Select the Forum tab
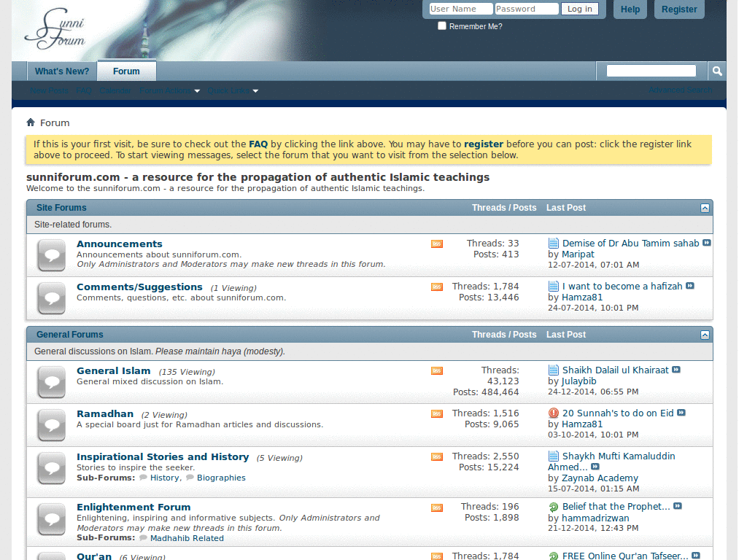 click(x=126, y=71)
